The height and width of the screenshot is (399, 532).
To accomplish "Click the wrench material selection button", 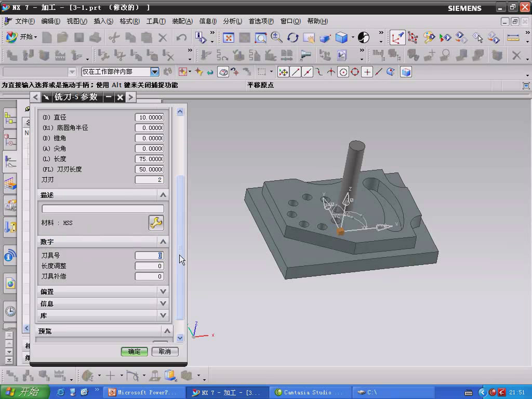I will (156, 223).
